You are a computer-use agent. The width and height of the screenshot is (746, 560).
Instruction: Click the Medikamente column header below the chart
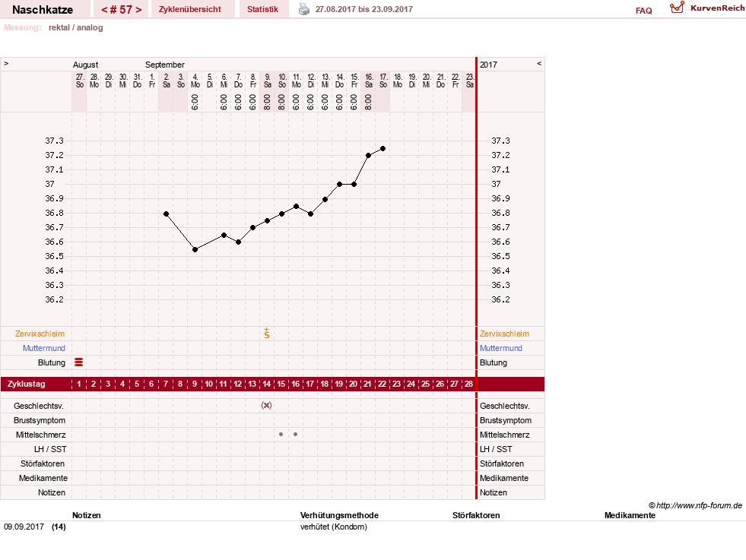[x=630, y=515]
